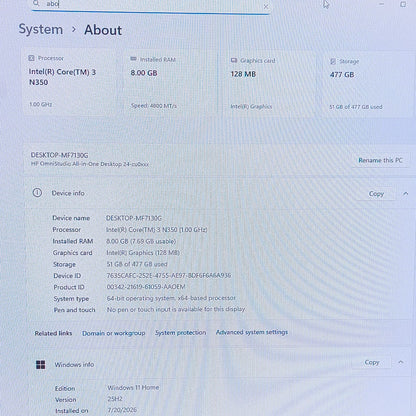The height and width of the screenshot is (416, 416).
Task: Click the Installed RAM icon
Action: pyautogui.click(x=133, y=59)
